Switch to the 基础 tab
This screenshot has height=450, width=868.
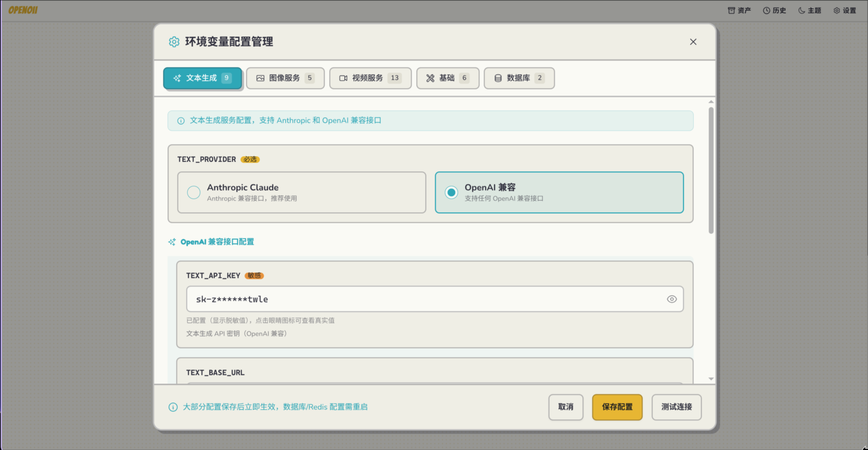[x=448, y=78]
